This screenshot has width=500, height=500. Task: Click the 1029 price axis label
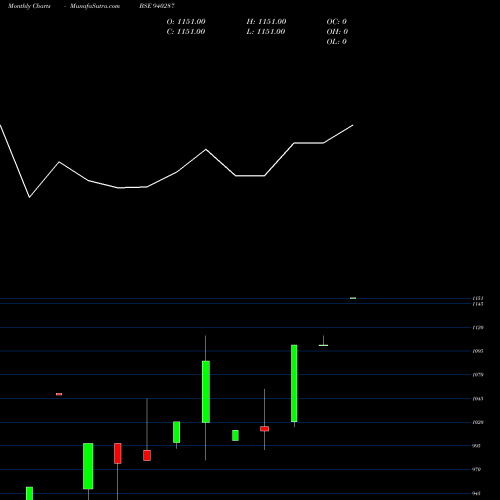(x=478, y=422)
